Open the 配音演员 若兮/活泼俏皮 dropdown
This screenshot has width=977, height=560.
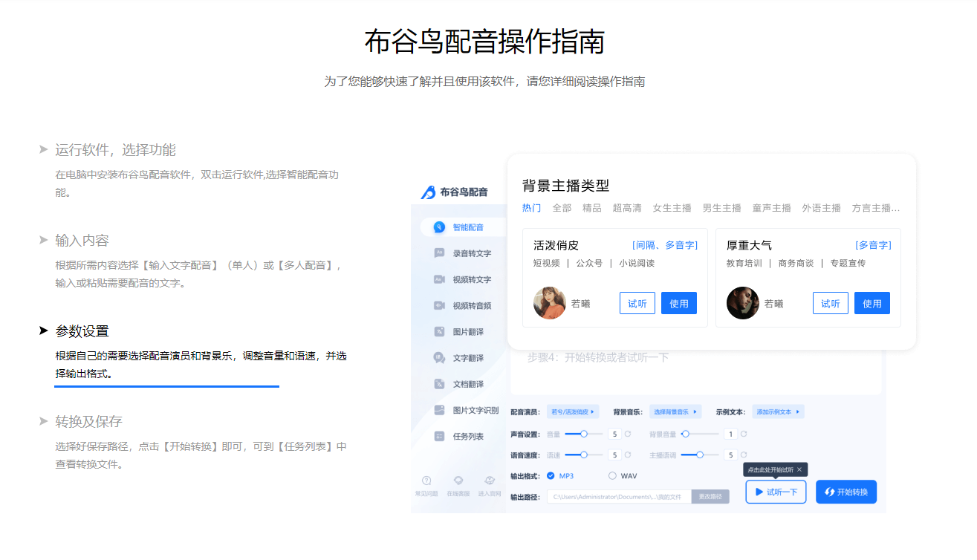point(572,411)
